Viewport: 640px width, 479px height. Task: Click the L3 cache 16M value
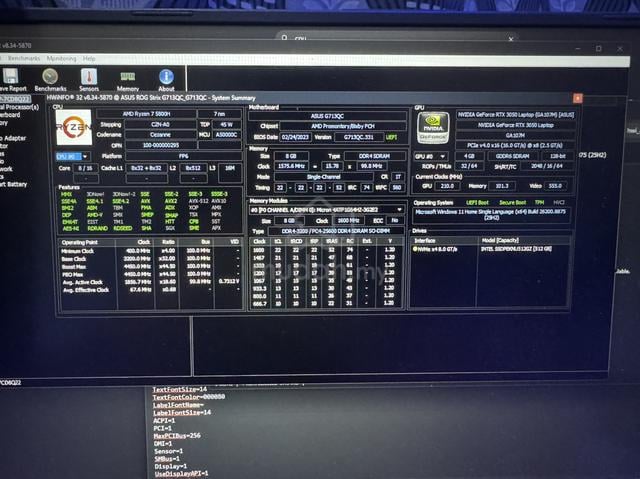coord(230,168)
